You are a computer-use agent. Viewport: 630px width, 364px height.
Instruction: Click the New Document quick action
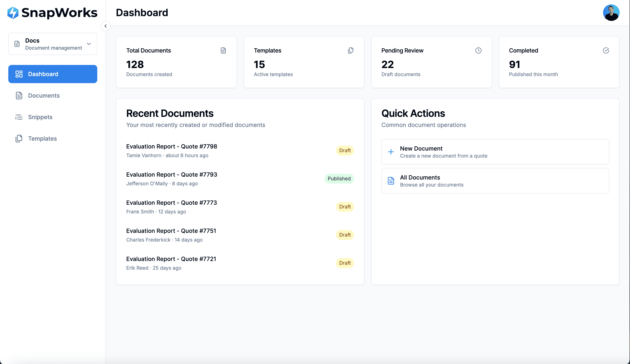point(495,152)
